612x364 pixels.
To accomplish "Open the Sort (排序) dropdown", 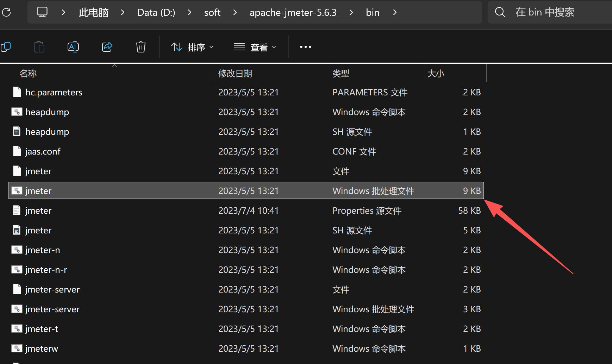I will click(x=192, y=47).
